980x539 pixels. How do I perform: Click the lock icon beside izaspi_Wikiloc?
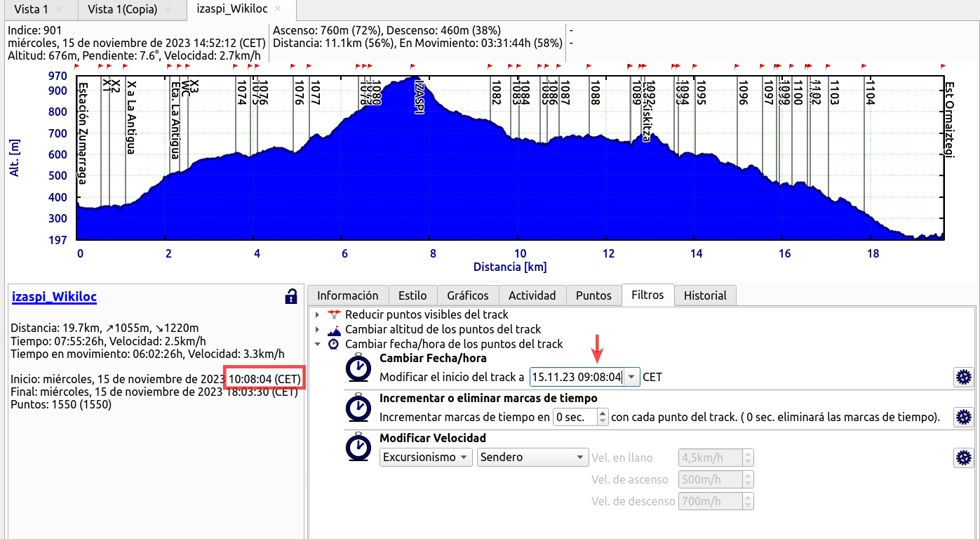coord(290,297)
